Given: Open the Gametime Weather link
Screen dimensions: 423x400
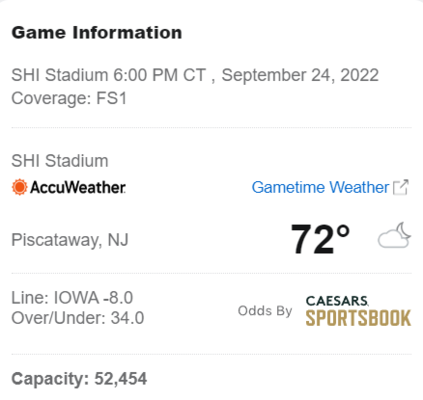Looking at the screenshot, I should tap(320, 187).
